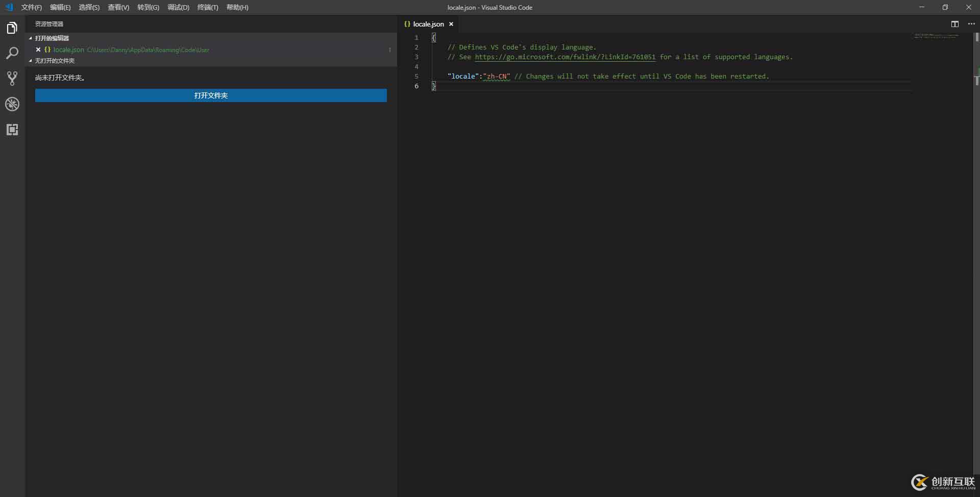The image size is (980, 497).
Task: Click the Split Editor icon
Action: [x=955, y=23]
